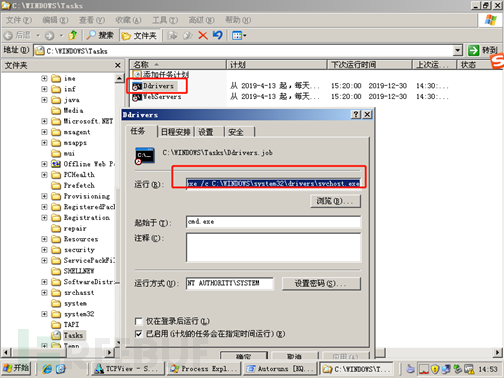The height and width of the screenshot is (378, 504).
Task: Click the red Delete X toolbar icon
Action: click(203, 35)
